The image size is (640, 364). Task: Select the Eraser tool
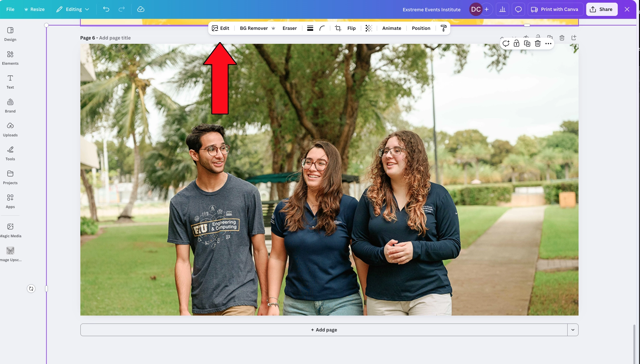coord(289,28)
